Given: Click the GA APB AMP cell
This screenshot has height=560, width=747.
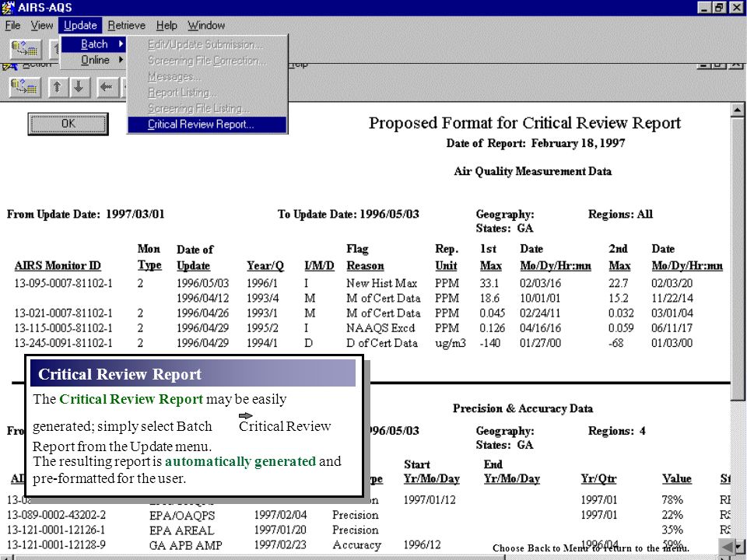Looking at the screenshot, I should point(186,545).
